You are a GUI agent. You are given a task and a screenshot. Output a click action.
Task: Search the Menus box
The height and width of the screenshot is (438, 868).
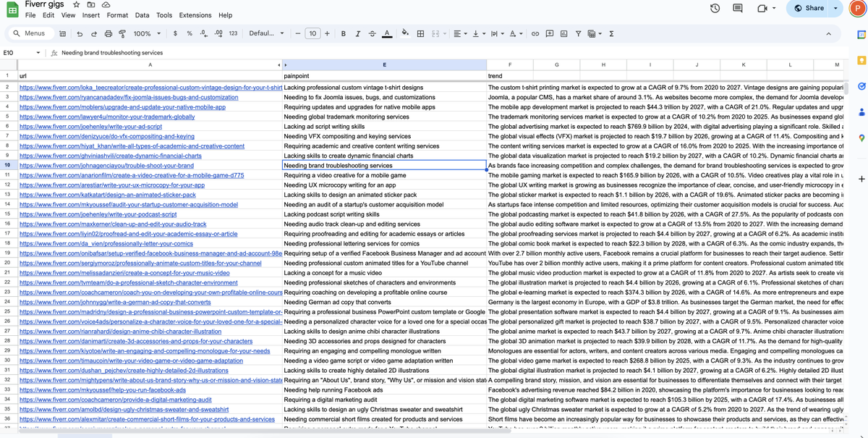tap(30, 33)
